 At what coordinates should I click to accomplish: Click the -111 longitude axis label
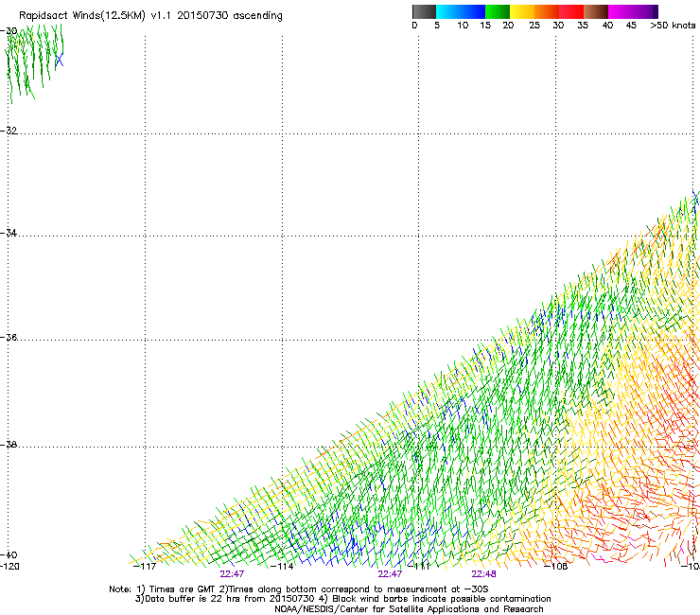click(419, 567)
